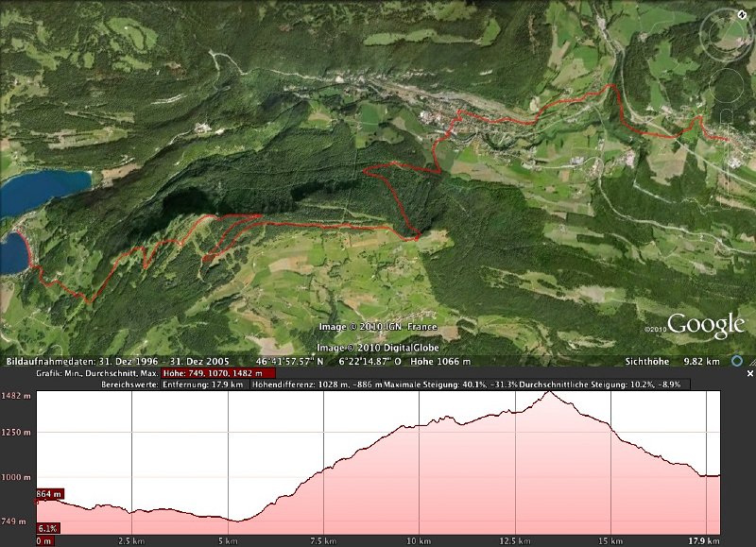The height and width of the screenshot is (547, 756).
Task: Click the Durchschnittliche Steigung 10.2% value
Action: [603, 385]
